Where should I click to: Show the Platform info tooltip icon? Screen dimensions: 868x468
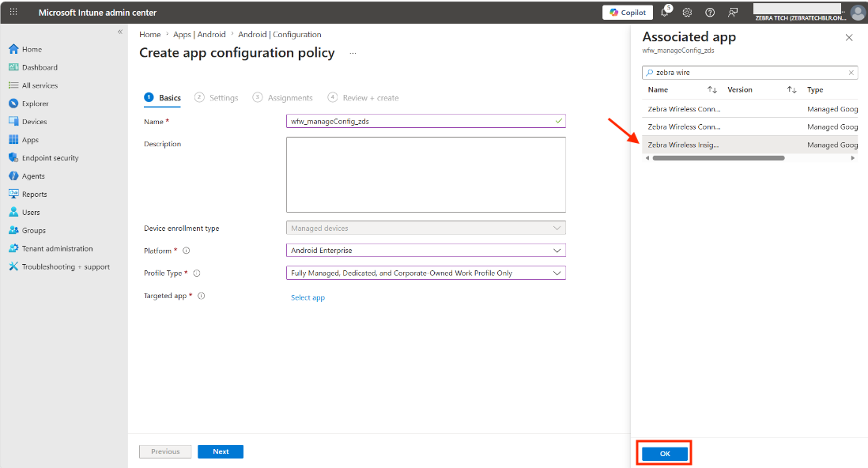click(187, 251)
